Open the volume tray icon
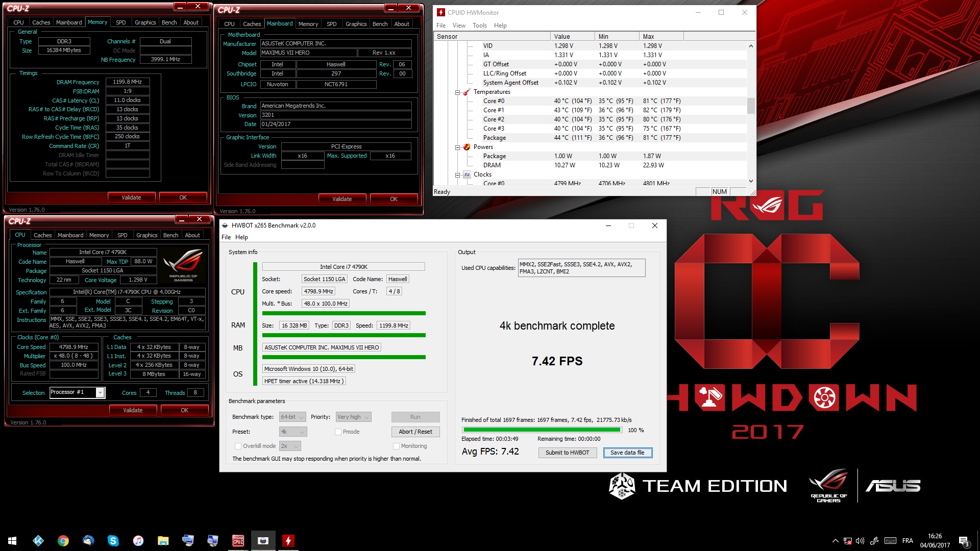The width and height of the screenshot is (980, 551). (860, 541)
